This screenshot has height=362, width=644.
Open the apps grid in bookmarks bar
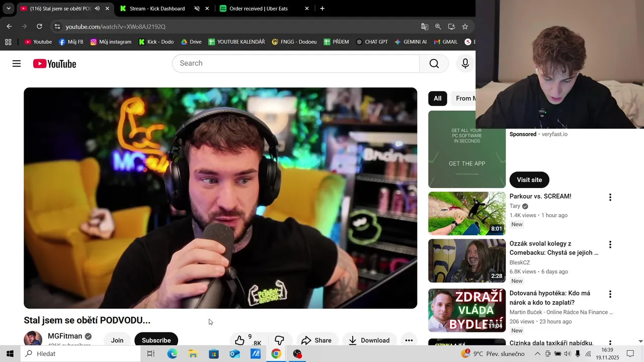click(x=8, y=42)
